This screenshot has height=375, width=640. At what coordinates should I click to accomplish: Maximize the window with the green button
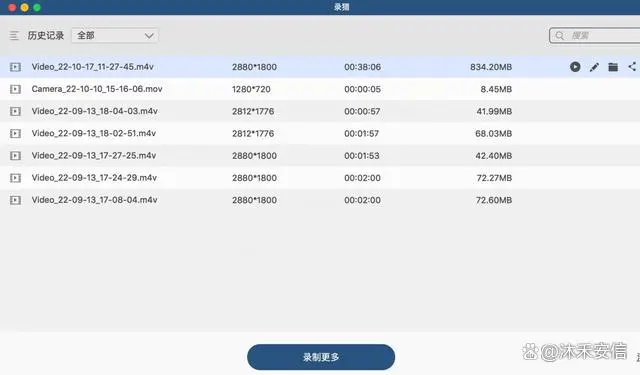(37, 7)
